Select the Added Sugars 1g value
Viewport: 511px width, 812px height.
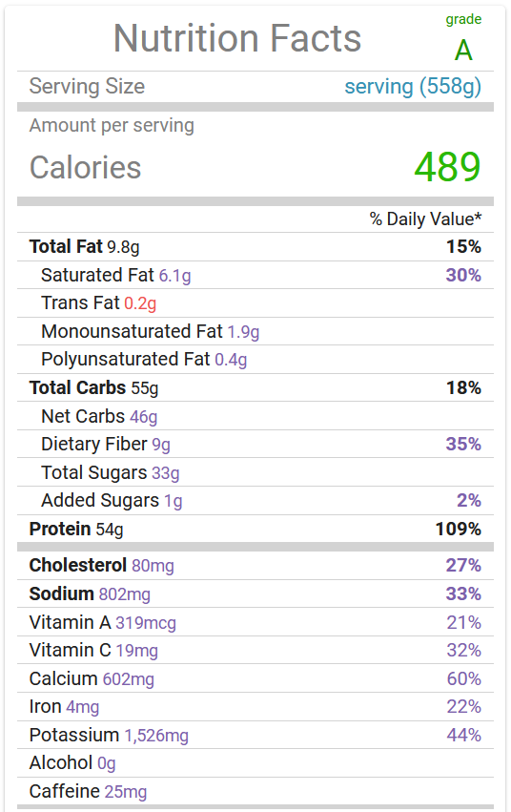point(174,501)
